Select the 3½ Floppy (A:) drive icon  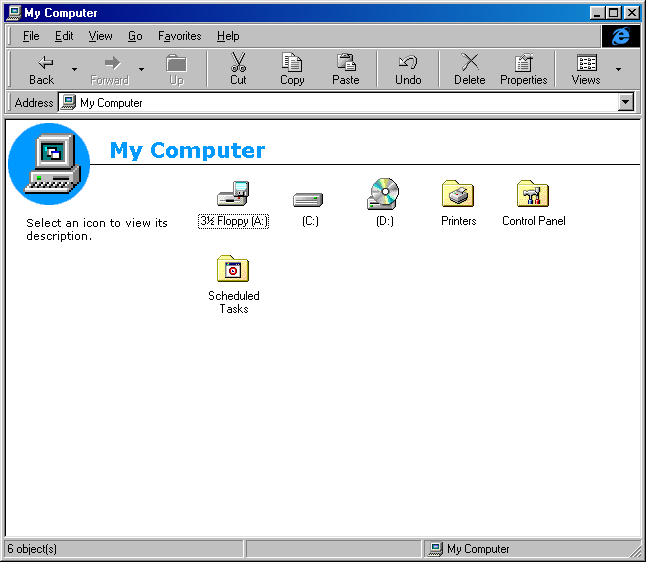[233, 193]
